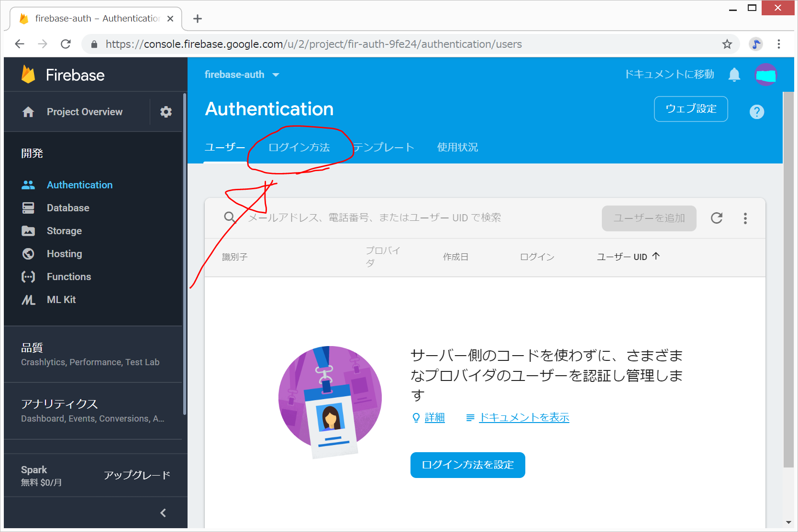Screen dimensions: 798x532
Task: Click the Project Overview home icon
Action: pyautogui.click(x=28, y=112)
